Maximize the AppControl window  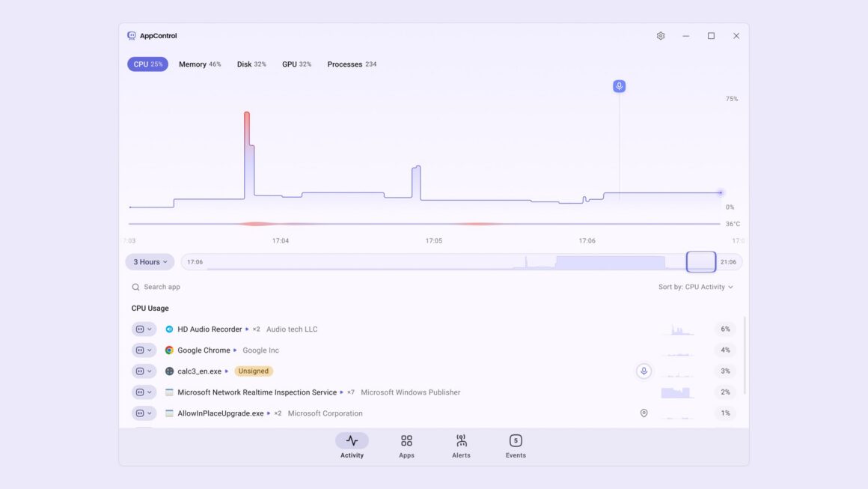click(711, 35)
